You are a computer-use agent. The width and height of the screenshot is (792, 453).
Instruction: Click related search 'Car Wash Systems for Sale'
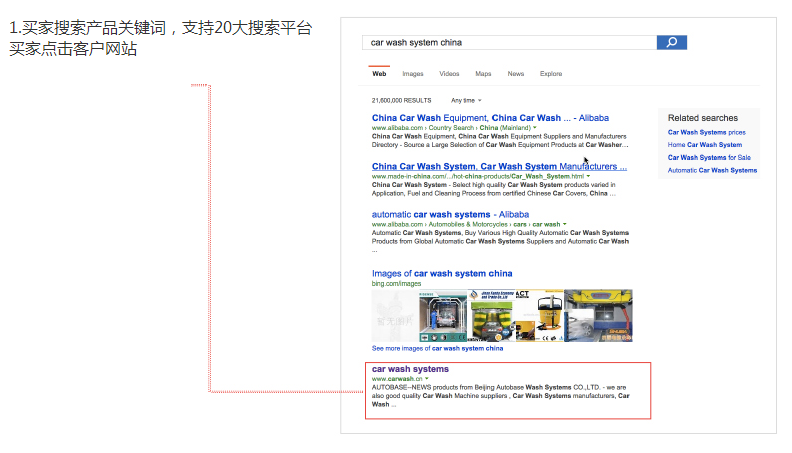tap(709, 158)
